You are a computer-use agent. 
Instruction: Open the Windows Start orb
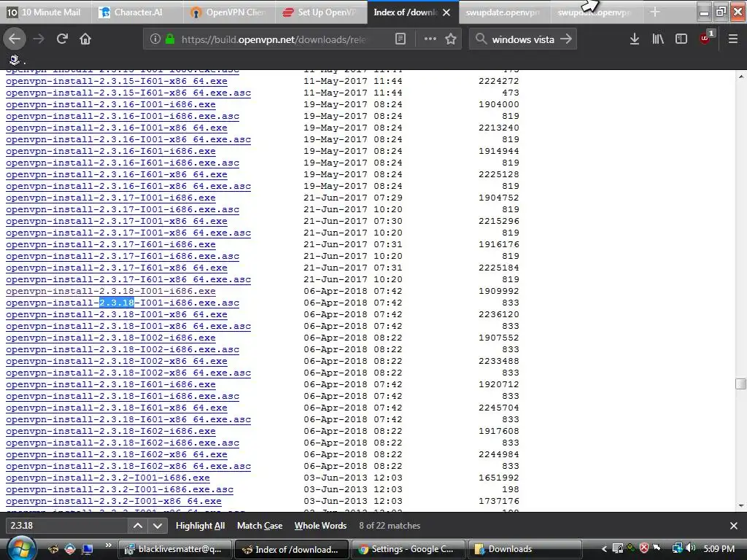click(x=21, y=549)
